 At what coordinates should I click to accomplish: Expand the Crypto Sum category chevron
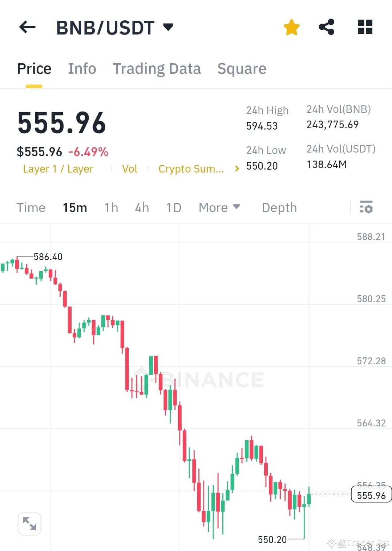point(237,169)
